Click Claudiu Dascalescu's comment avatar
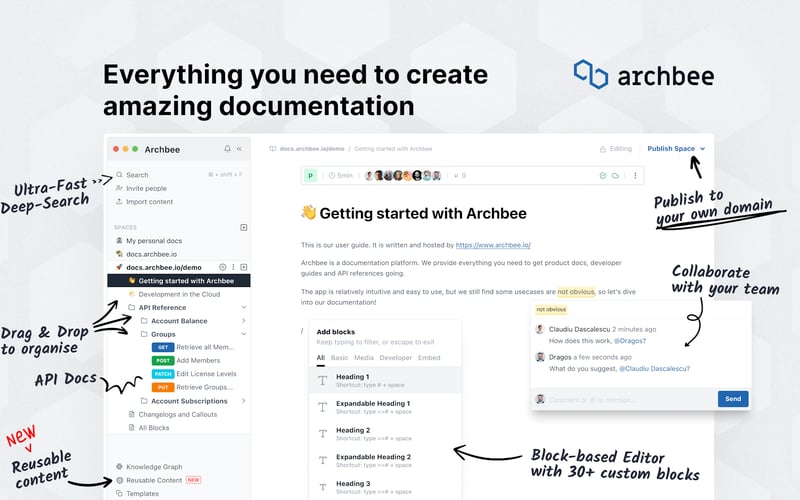Image resolution: width=800 pixels, height=500 pixels. tap(540, 329)
